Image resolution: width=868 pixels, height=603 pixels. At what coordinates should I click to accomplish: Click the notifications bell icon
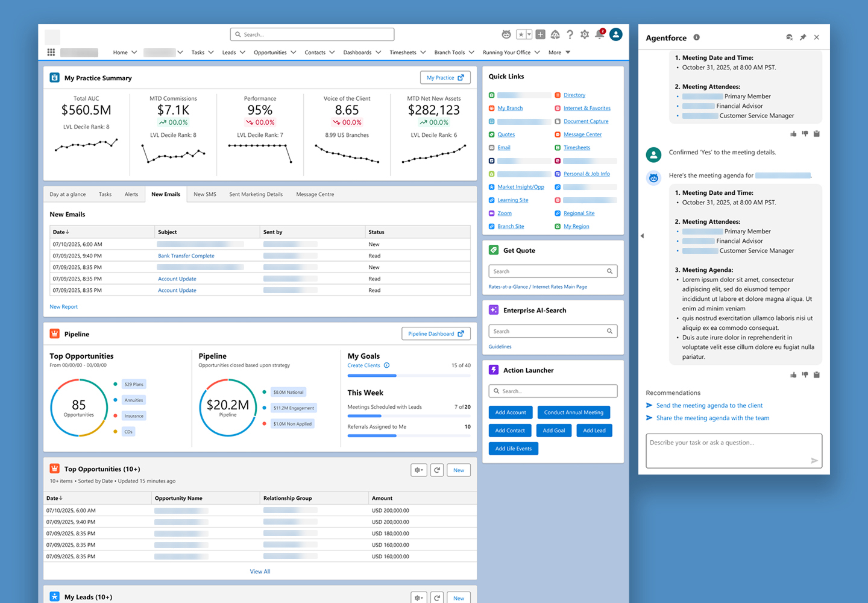click(600, 34)
